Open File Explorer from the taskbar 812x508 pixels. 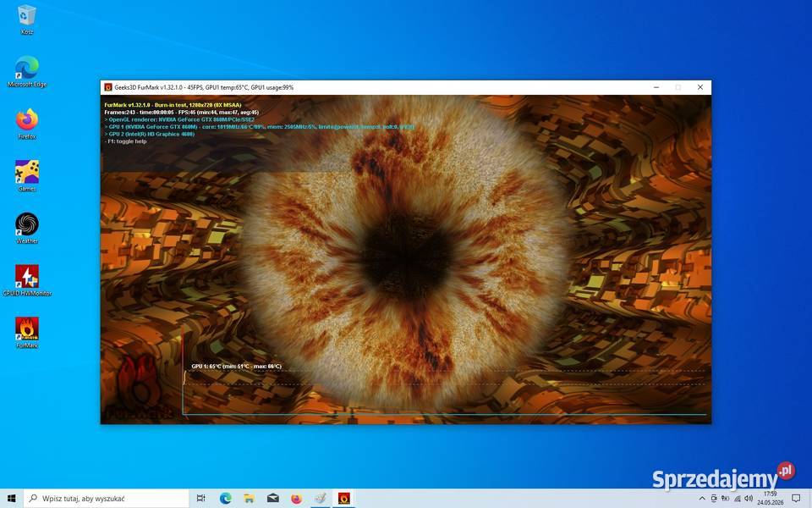pos(249,498)
